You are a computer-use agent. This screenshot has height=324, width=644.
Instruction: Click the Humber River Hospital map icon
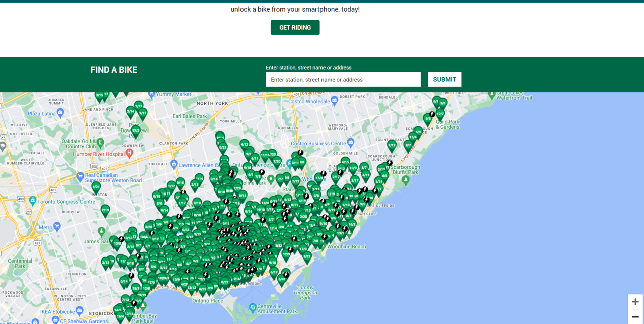point(129,152)
